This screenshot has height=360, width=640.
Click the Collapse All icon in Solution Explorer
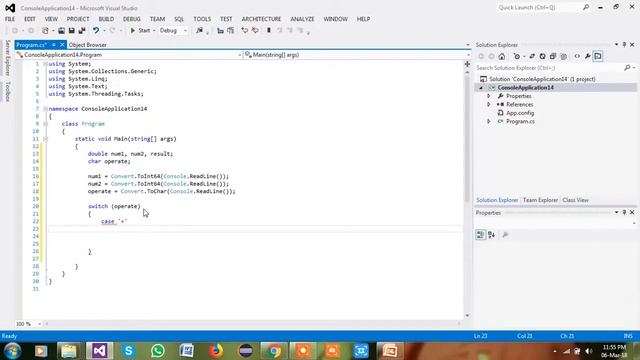[x=553, y=57]
